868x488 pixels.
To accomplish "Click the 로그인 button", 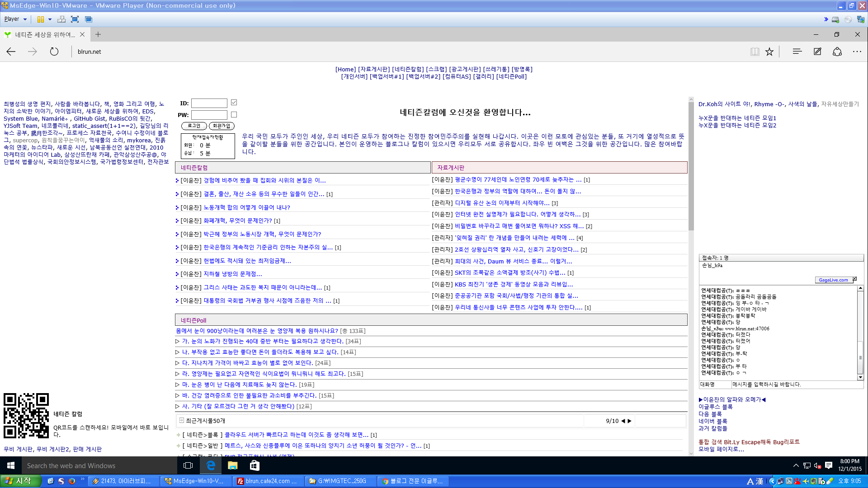I will tap(194, 126).
